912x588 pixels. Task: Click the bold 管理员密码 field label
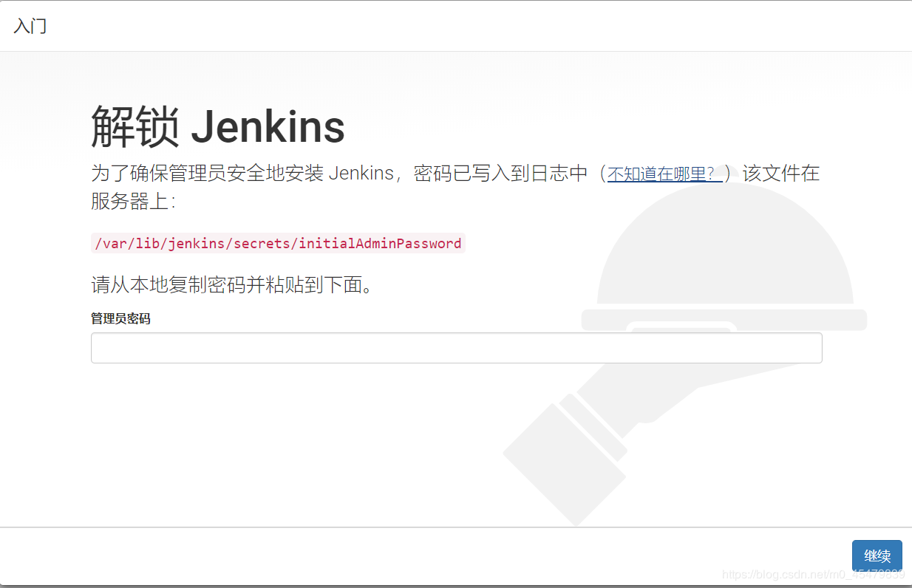tap(120, 318)
